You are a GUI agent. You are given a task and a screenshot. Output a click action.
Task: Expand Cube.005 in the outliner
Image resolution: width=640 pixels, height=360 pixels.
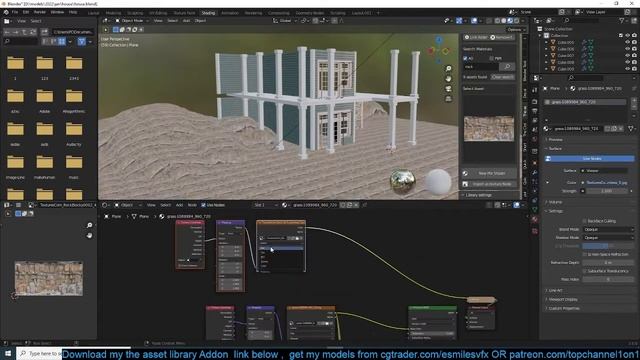(547, 42)
